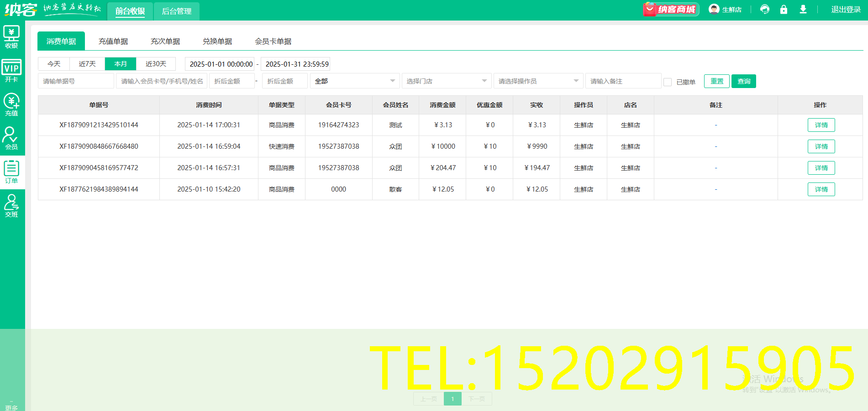This screenshot has height=411, width=868.
Task: Select the 会员 member sidebar icon
Action: 11,138
